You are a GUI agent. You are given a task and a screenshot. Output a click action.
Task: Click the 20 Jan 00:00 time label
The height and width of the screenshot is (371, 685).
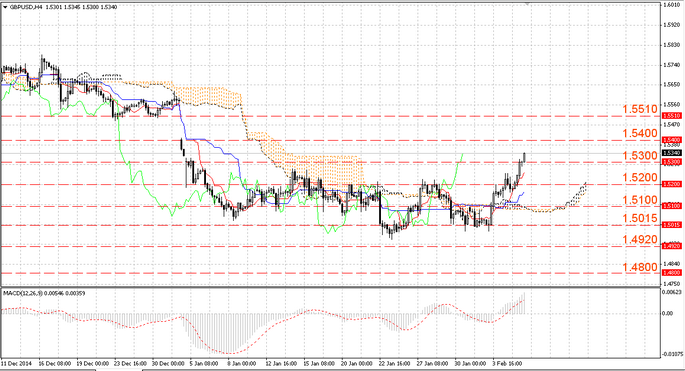[x=357, y=364]
